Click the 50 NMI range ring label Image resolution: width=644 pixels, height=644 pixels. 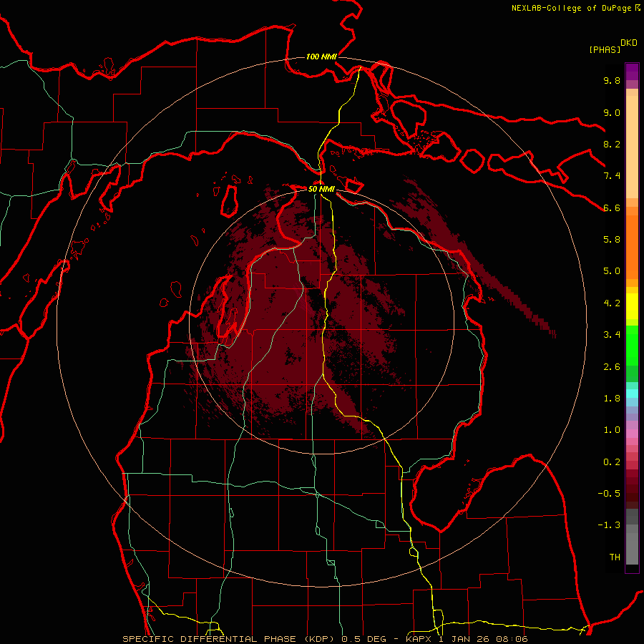click(321, 190)
